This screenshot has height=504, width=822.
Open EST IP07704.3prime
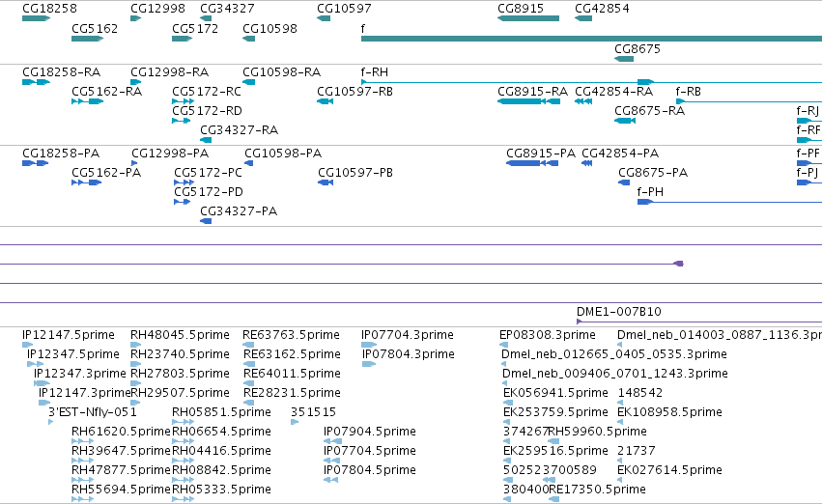coord(408,334)
